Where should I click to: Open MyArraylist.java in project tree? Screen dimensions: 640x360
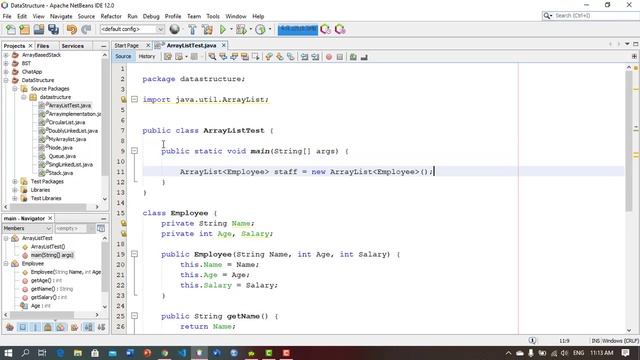coord(67,139)
